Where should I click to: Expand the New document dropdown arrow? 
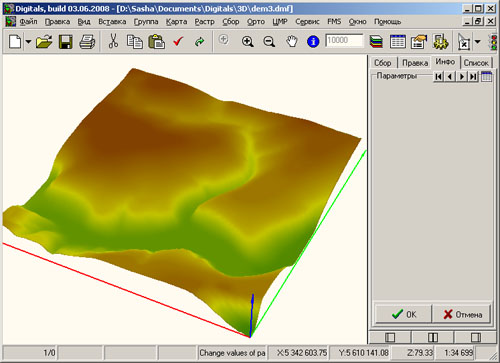click(x=28, y=42)
